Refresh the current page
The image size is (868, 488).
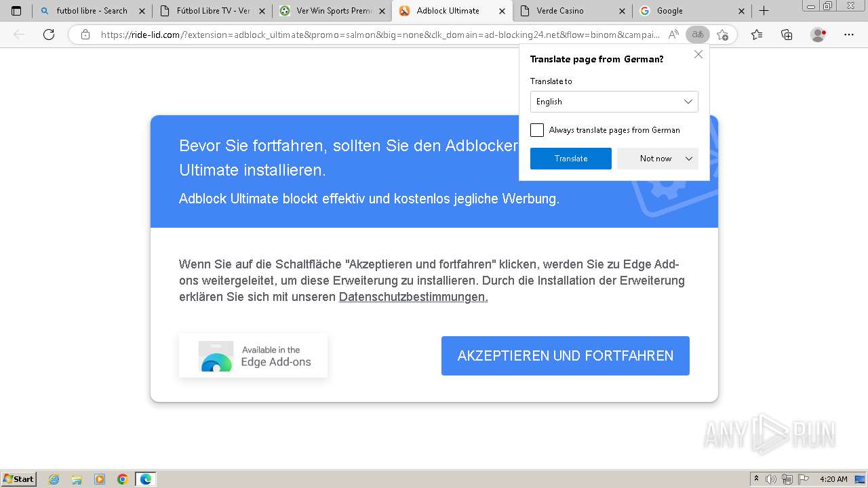tap(49, 35)
